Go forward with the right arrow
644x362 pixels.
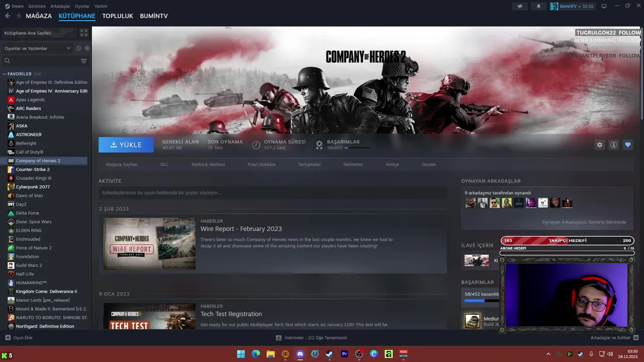click(18, 16)
